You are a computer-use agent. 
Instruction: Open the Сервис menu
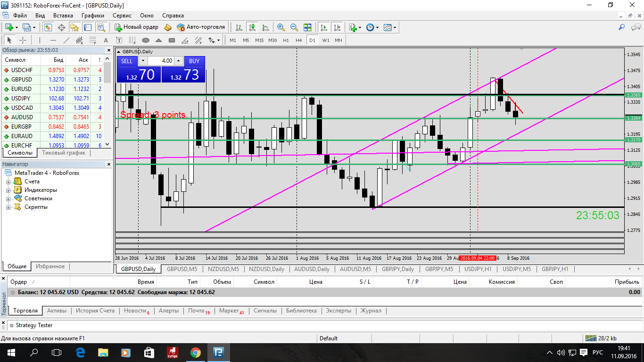122,16
